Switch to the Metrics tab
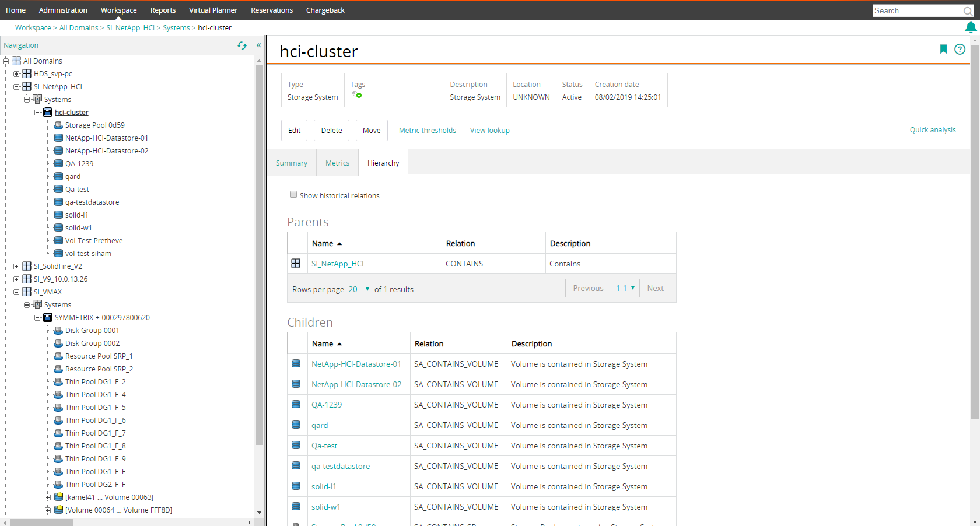 (338, 163)
